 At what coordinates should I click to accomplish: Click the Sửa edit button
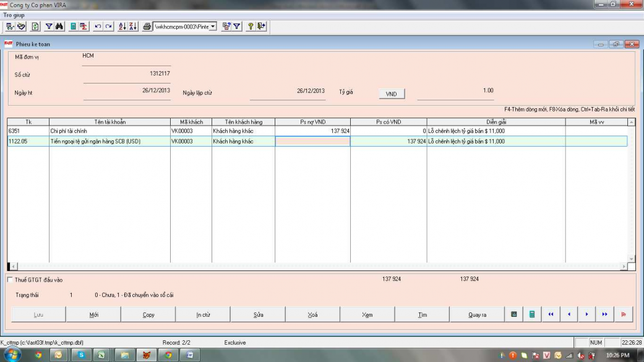coord(258,314)
